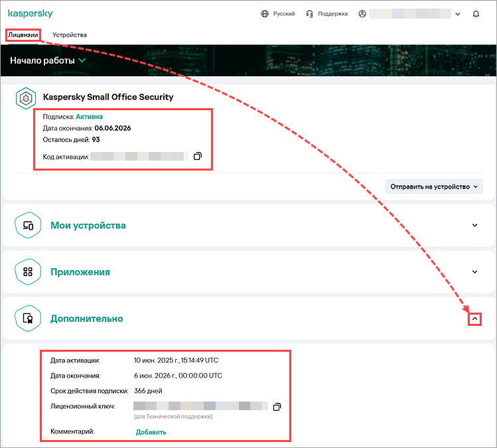Image resolution: width=497 pixels, height=448 pixels.
Task: Expand the Приложения section chevron
Action: 475,271
